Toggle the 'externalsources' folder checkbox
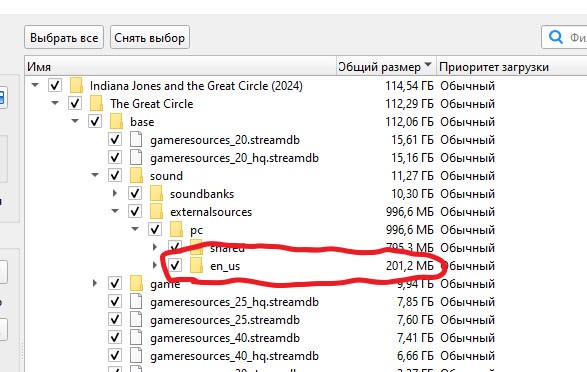The height and width of the screenshot is (372, 587). pyautogui.click(x=135, y=211)
